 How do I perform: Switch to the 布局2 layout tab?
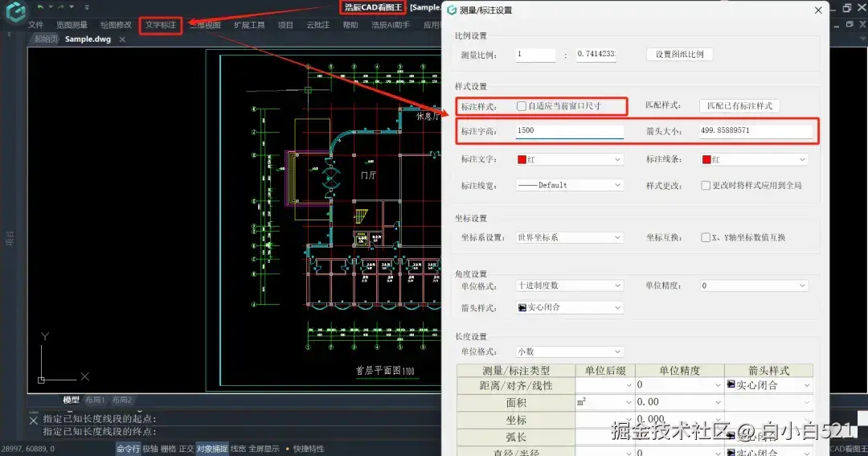[x=122, y=400]
